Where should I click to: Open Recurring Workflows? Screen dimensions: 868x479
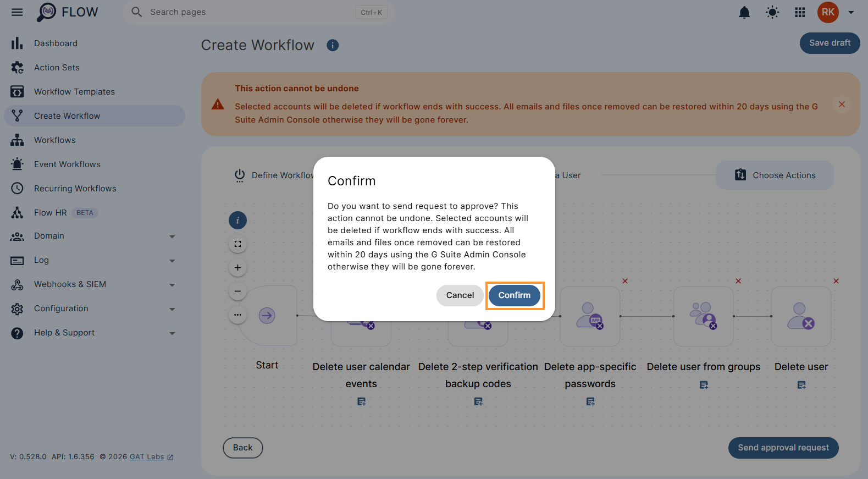coord(95,189)
